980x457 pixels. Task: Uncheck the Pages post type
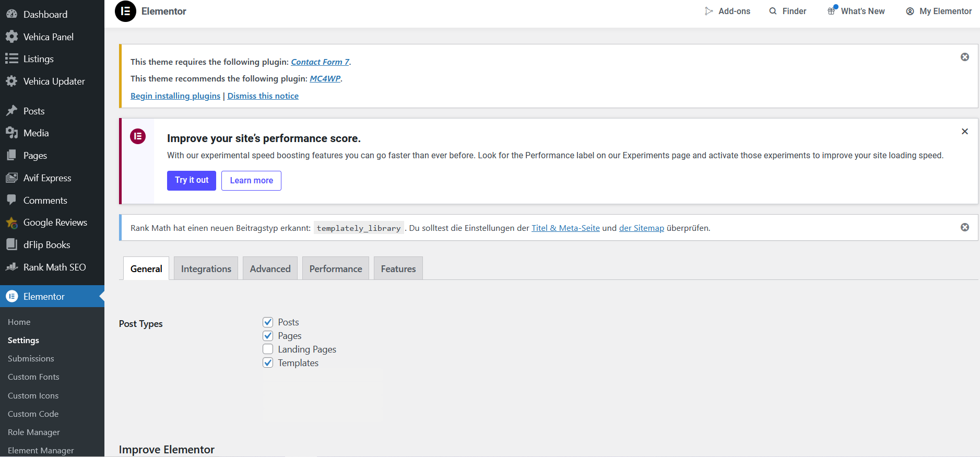pos(268,336)
